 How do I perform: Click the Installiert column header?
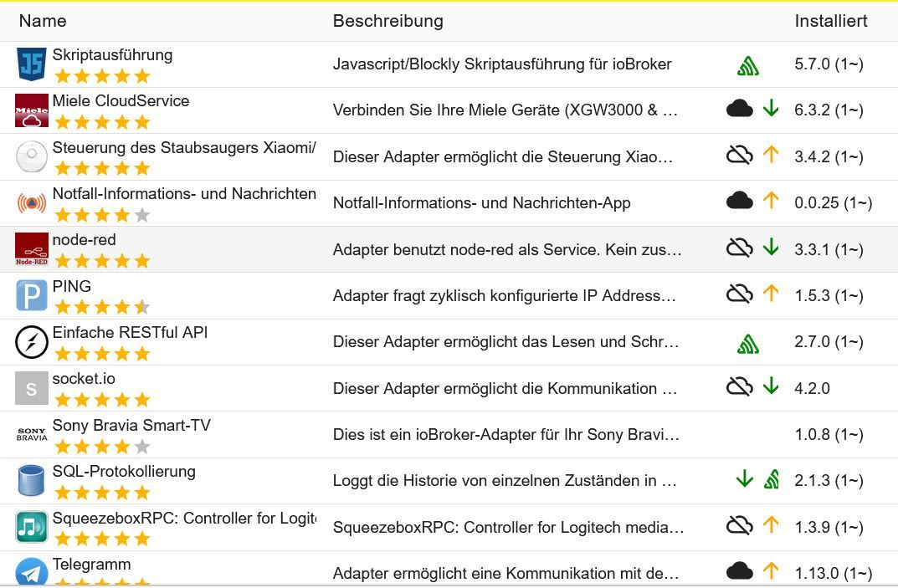pos(830,21)
